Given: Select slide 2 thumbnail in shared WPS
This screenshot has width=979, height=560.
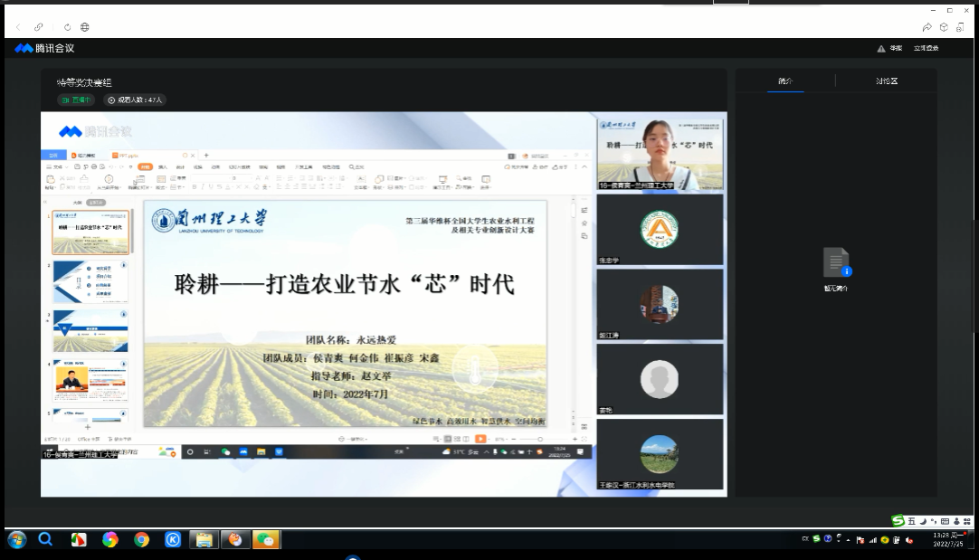Looking at the screenshot, I should pyautogui.click(x=90, y=281).
